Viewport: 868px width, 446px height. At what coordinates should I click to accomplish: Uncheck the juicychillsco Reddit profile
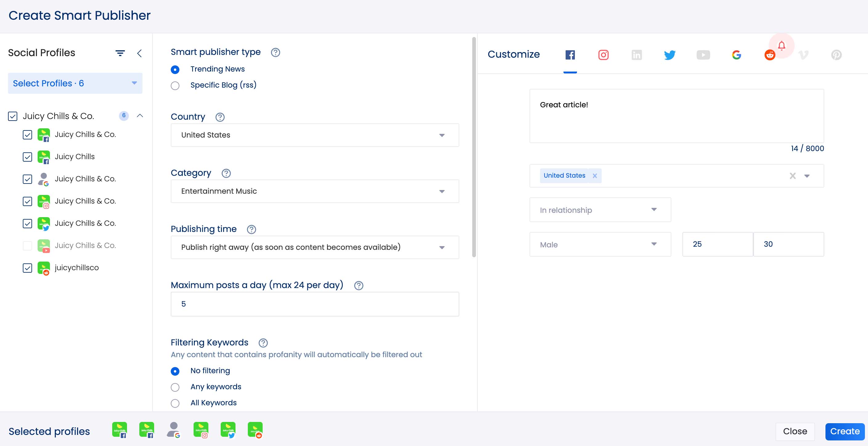27,268
